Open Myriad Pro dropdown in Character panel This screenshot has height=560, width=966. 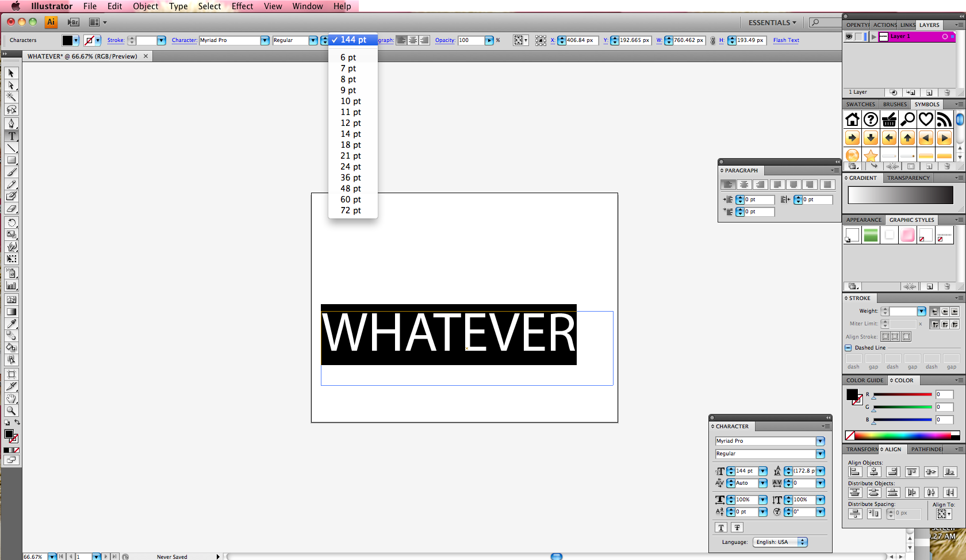click(x=820, y=441)
